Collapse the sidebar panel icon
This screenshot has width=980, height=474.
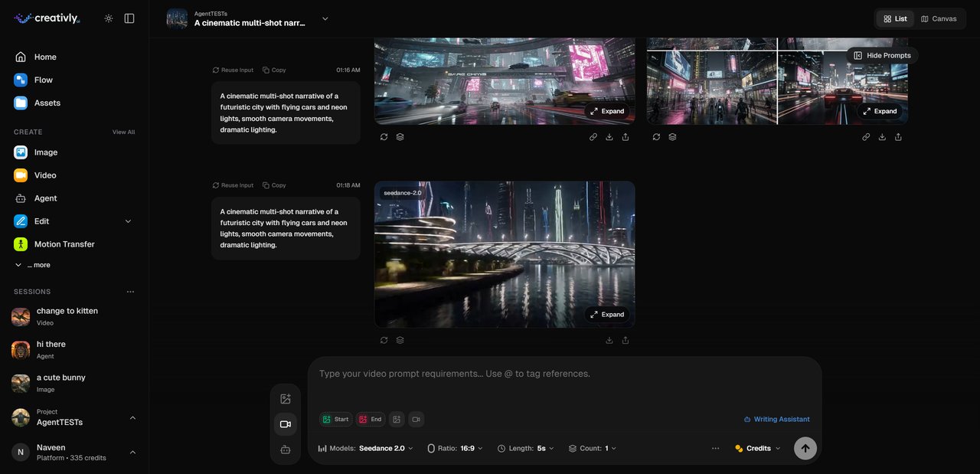pyautogui.click(x=129, y=18)
